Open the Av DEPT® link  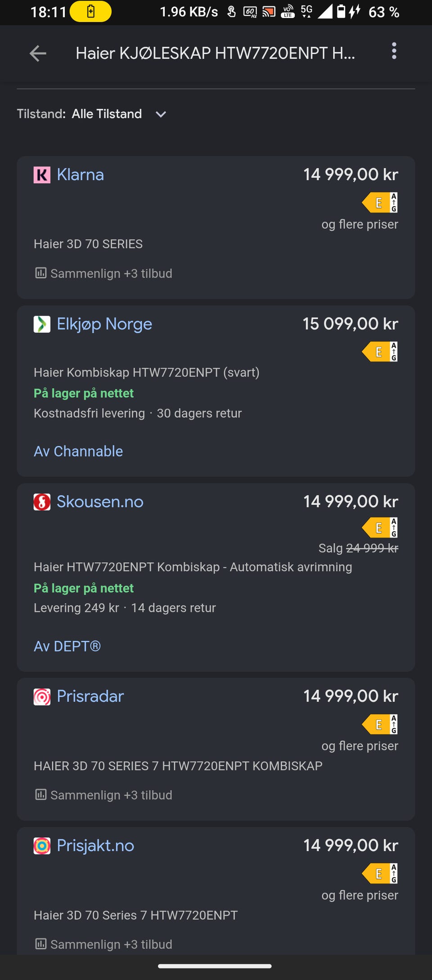pyautogui.click(x=67, y=646)
